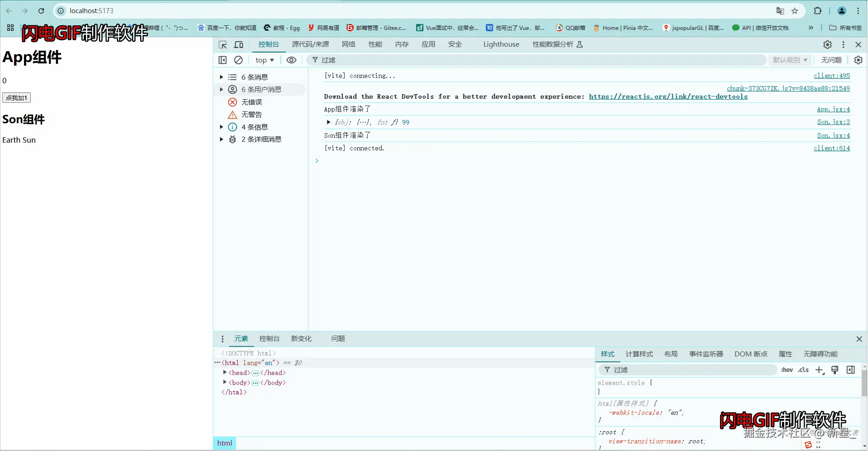Screen dimensions: 868x451
Task: Open the Lighthouse tab
Action: 501,44
